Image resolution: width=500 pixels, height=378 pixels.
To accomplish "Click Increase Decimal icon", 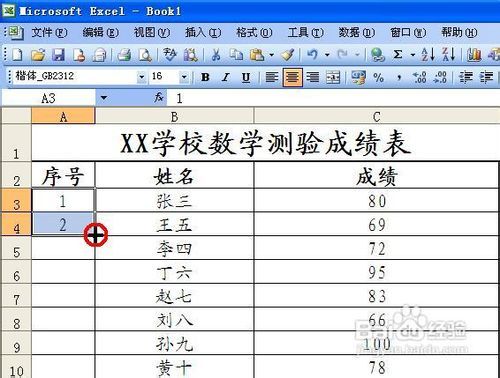I will [420, 77].
